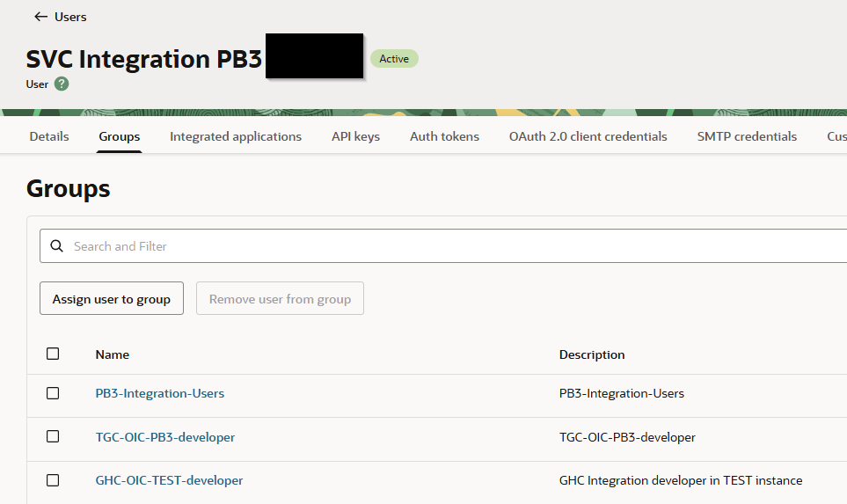Click the Assign user to group button
The width and height of the screenshot is (847, 504).
click(x=112, y=299)
